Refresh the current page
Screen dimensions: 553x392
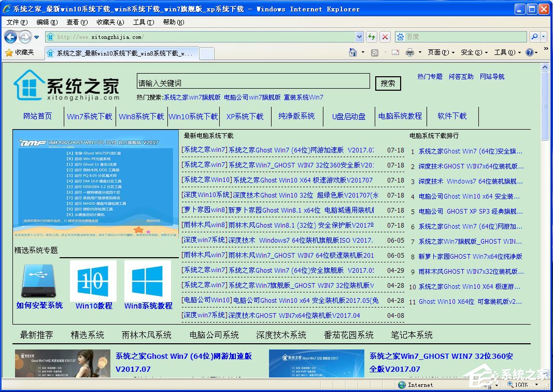click(372, 37)
